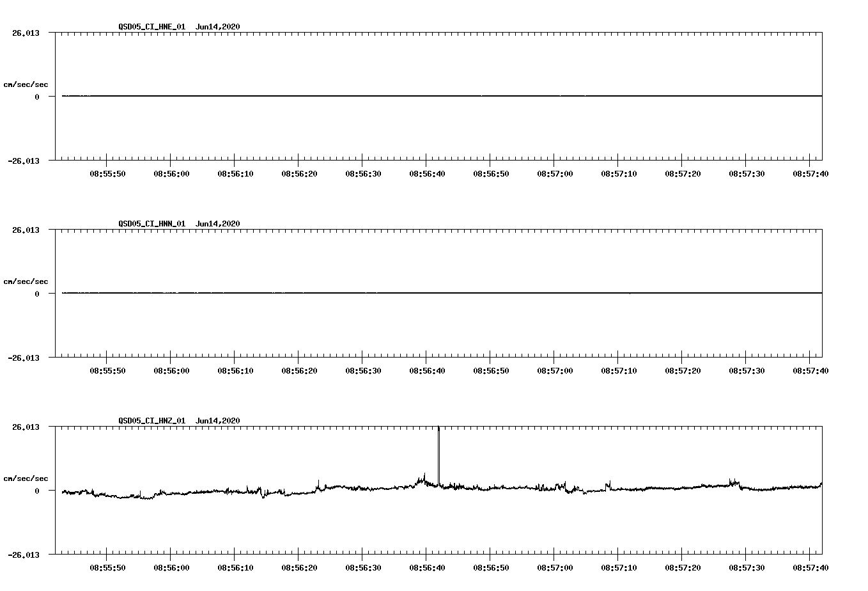Image resolution: width=868 pixels, height=591 pixels.
Task: Click the 08:56:10 time label under HNZ plot
Action: 235,568
